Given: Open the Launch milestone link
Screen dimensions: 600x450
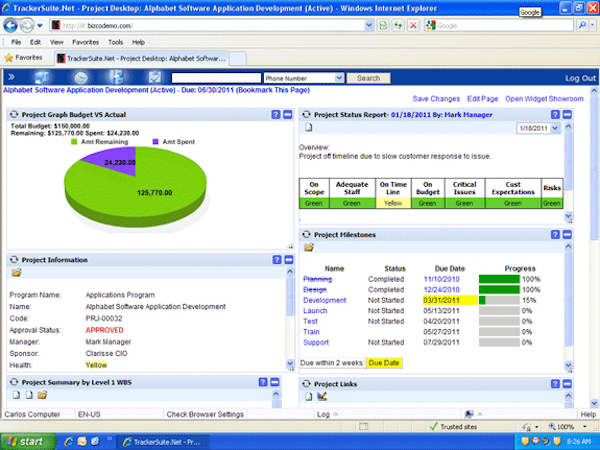Looking at the screenshot, I should point(315,311).
